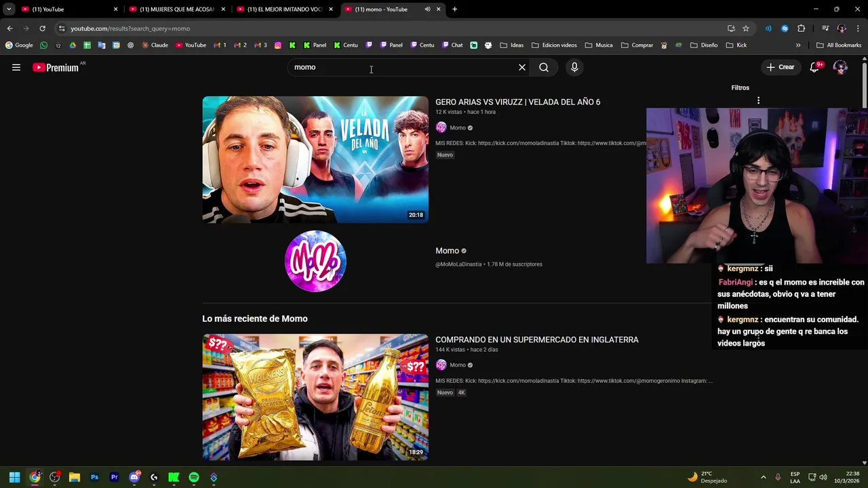Viewport: 868px width, 488px height.
Task: Open the media controls toolbar button
Action: (825, 28)
